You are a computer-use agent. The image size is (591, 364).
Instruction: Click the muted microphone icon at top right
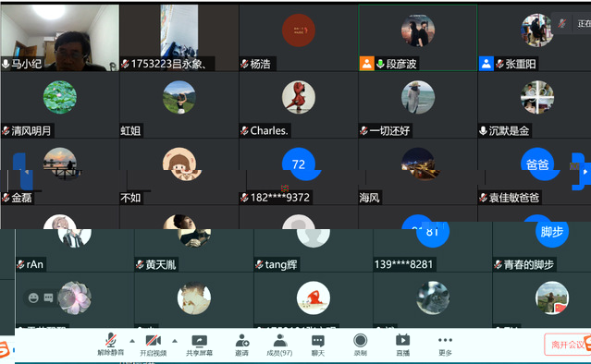[562, 23]
